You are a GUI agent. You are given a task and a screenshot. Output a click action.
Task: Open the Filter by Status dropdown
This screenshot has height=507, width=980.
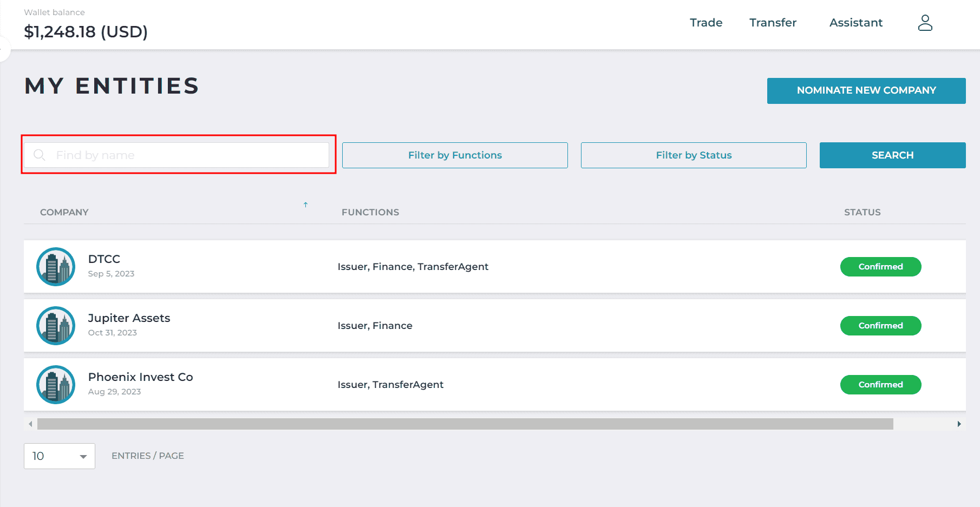pos(694,155)
